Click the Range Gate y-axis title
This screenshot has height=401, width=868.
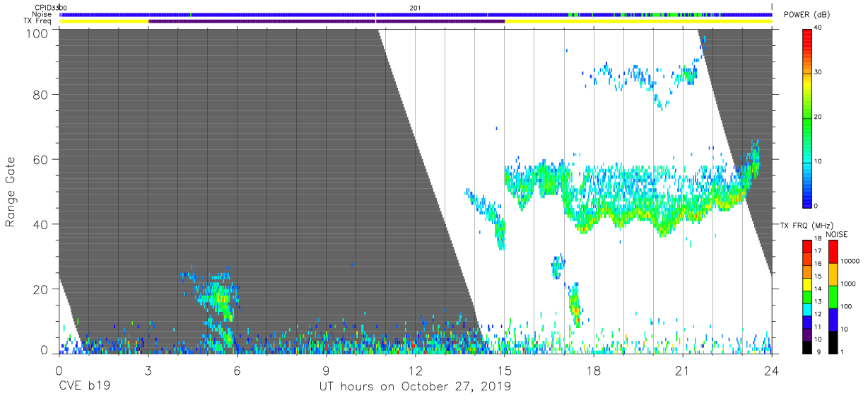11,192
